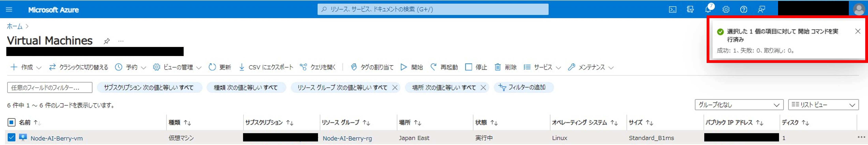Click the 開始 start button
Image resolution: width=868 pixels, height=145 pixels.
tap(412, 67)
